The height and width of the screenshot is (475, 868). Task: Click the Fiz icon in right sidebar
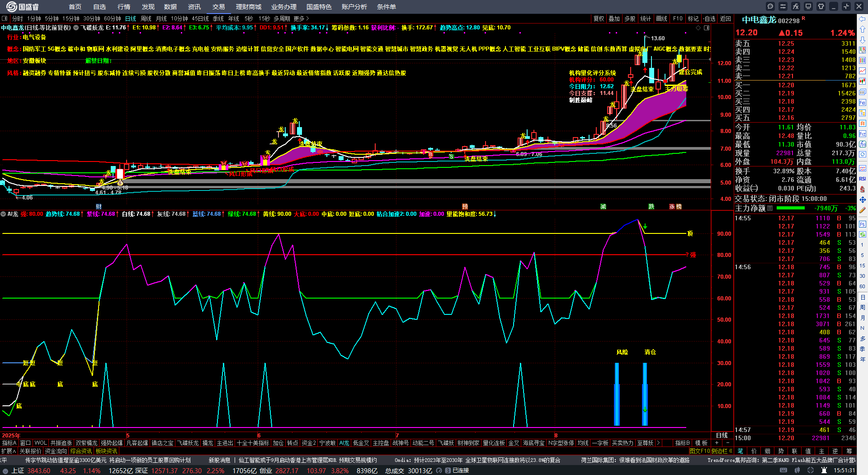click(863, 134)
